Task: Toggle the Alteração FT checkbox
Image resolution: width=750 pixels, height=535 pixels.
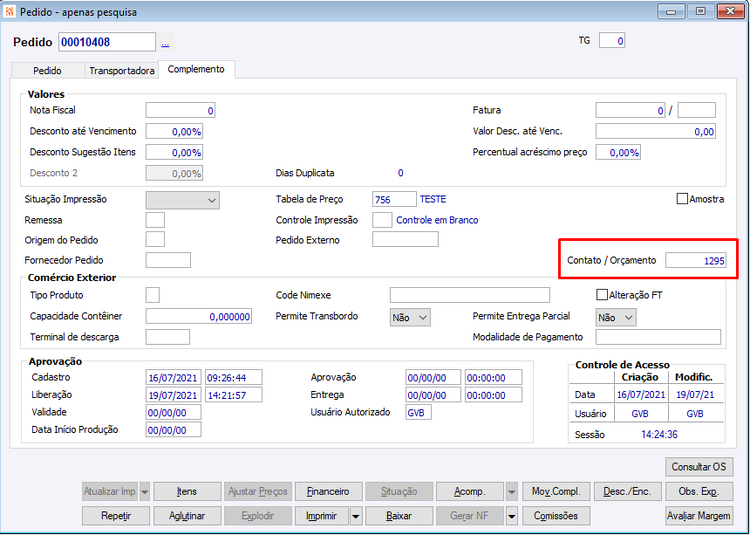Action: [602, 295]
